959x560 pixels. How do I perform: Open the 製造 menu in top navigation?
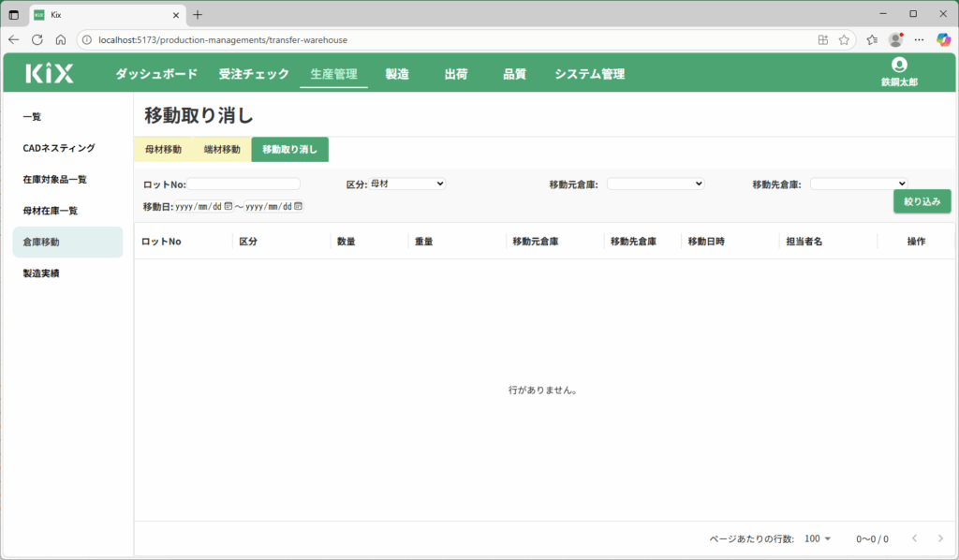[397, 74]
